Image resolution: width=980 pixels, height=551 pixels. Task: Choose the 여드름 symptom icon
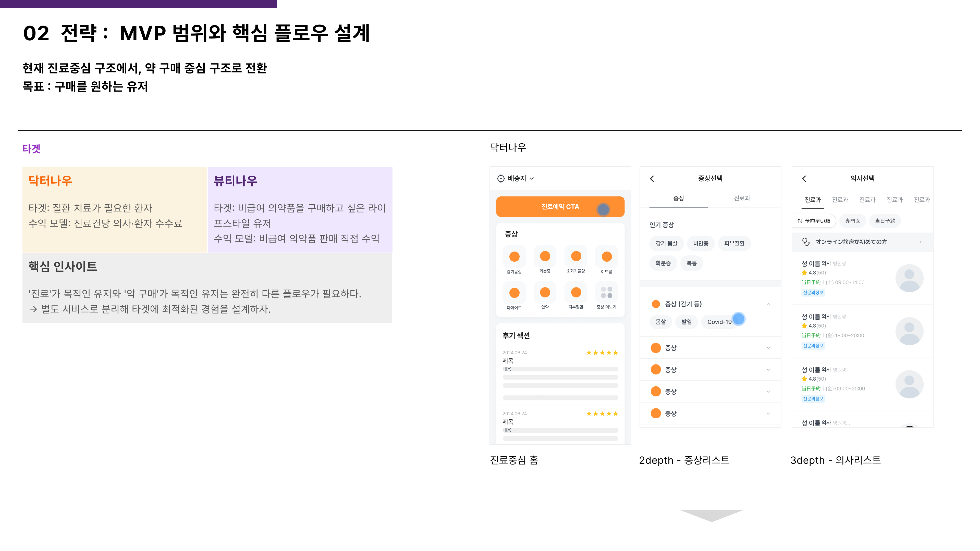pos(607,257)
